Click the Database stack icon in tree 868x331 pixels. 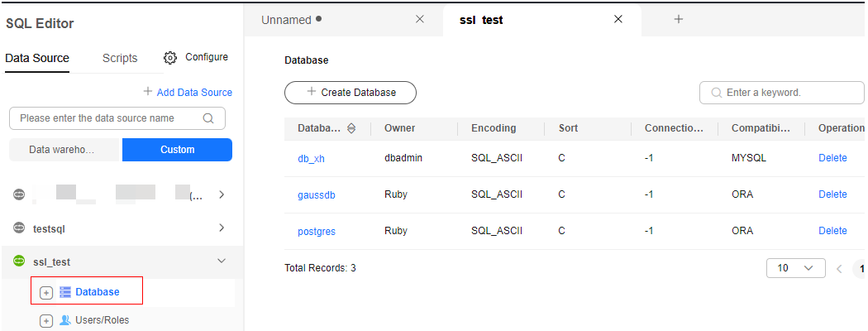tap(65, 291)
